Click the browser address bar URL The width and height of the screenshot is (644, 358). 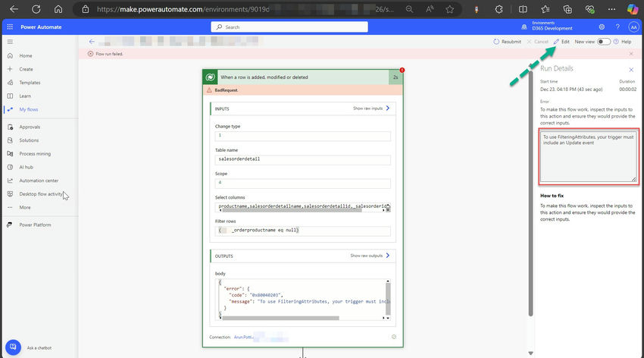tap(245, 9)
